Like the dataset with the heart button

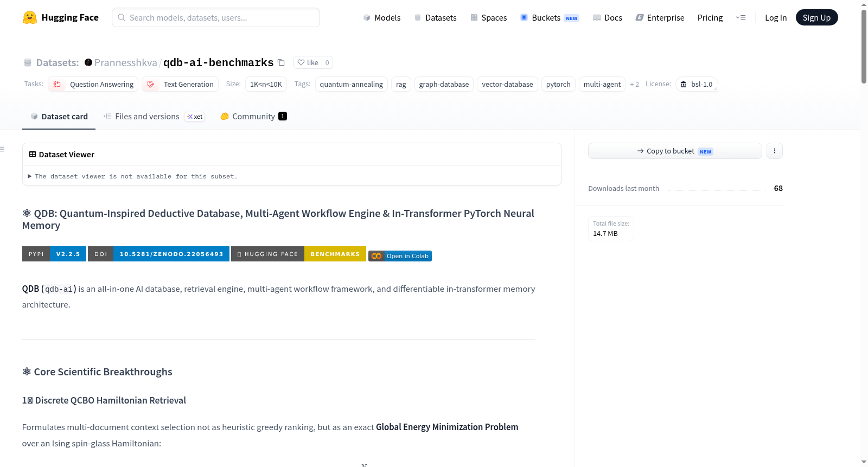coord(308,62)
